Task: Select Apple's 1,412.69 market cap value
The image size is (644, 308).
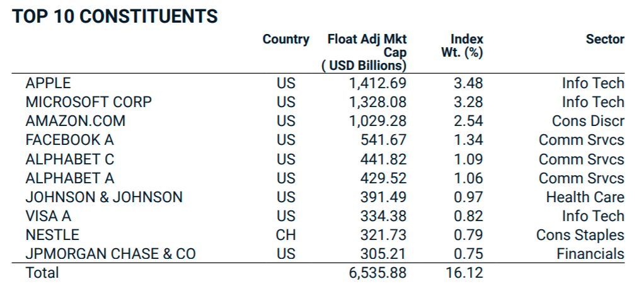Action: [x=377, y=83]
